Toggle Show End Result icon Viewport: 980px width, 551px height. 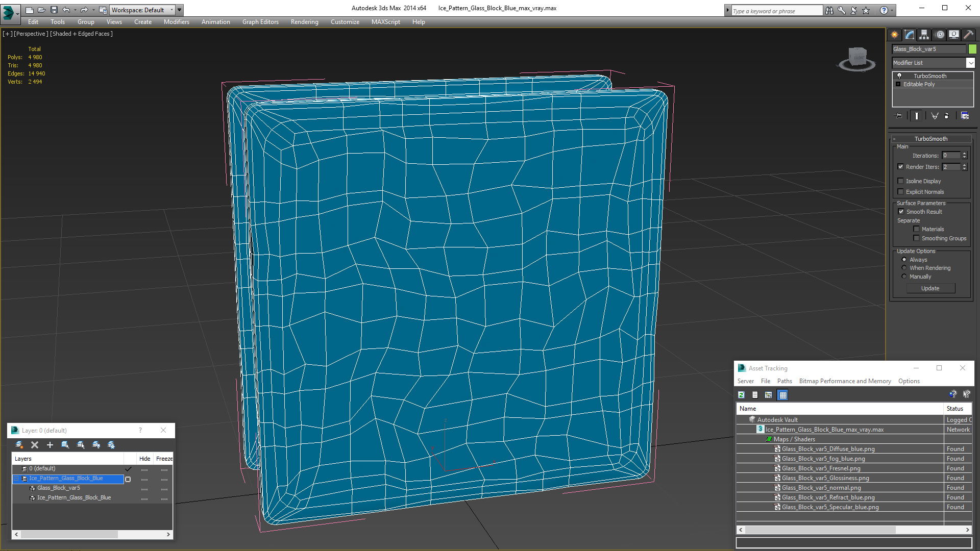(917, 116)
